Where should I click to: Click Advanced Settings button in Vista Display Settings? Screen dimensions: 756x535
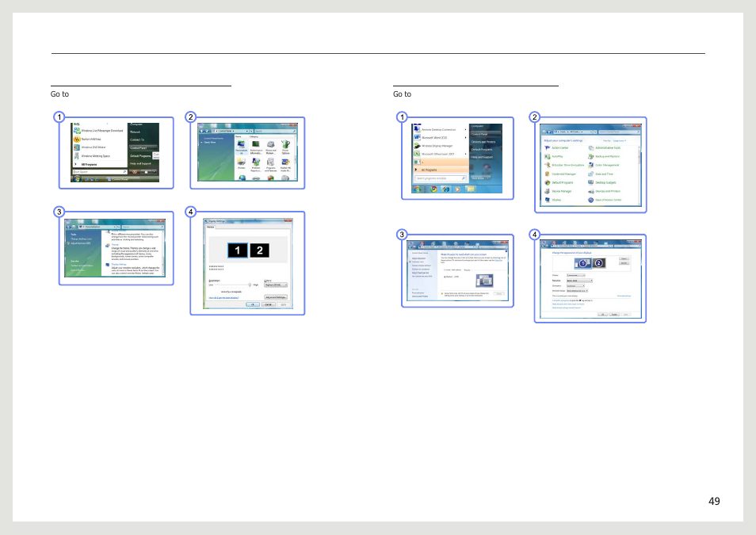click(276, 297)
